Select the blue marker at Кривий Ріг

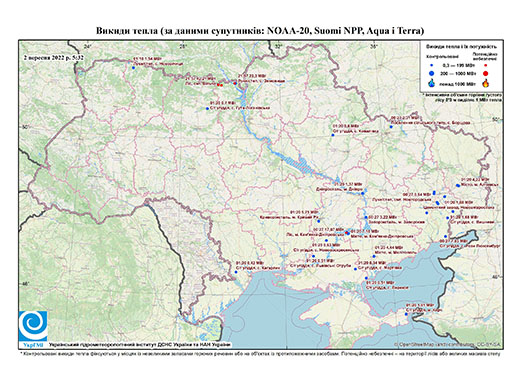click(319, 221)
